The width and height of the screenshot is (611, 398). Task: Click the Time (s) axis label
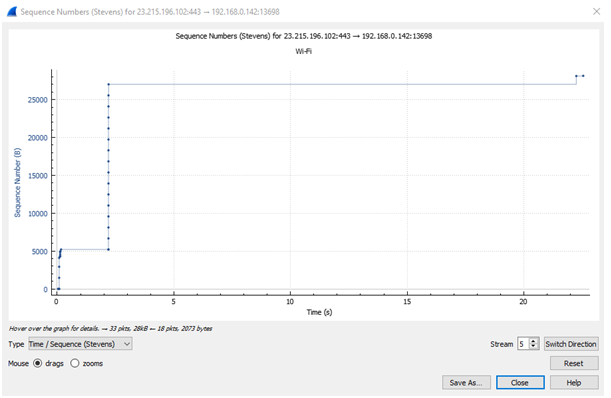[319, 312]
